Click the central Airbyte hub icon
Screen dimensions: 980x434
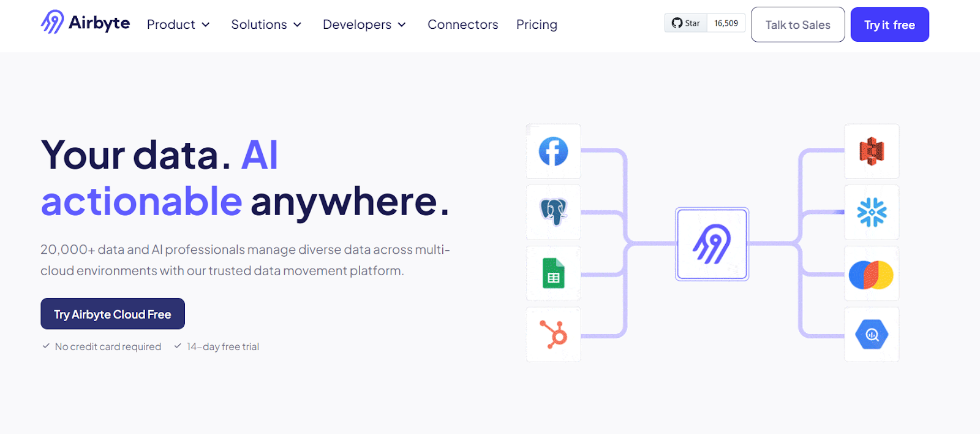(x=712, y=244)
